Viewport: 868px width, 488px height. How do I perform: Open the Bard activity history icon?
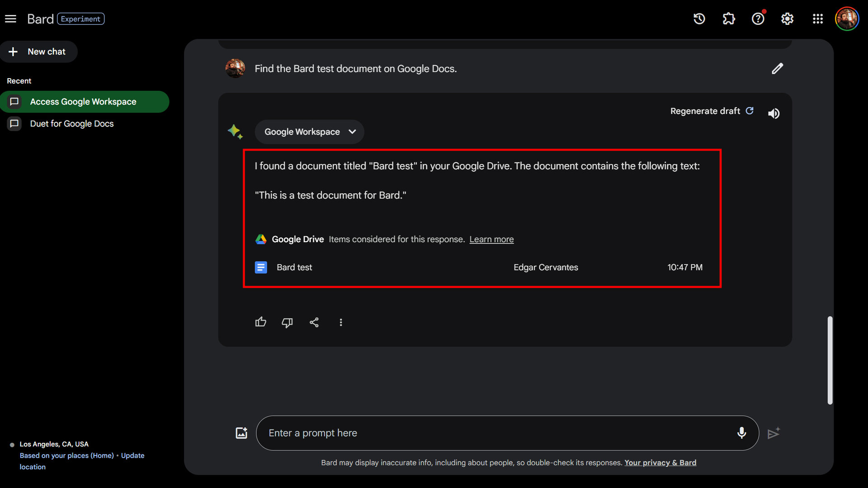tap(699, 19)
